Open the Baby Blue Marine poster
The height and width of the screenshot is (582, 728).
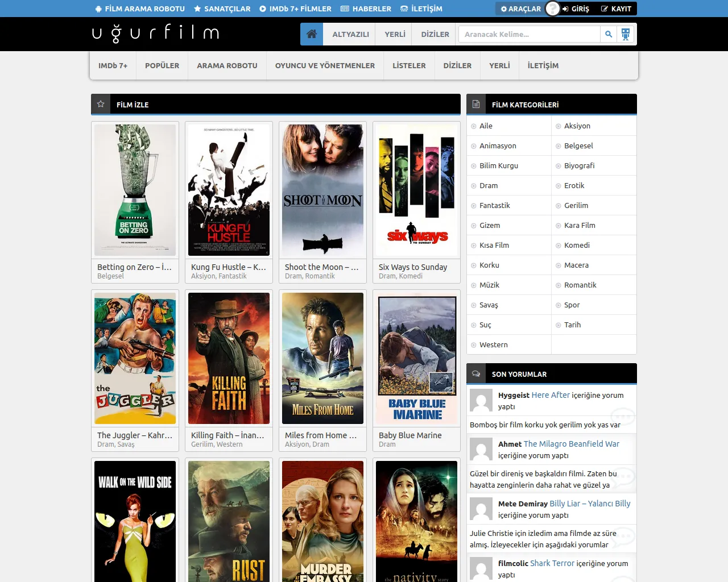click(416, 358)
